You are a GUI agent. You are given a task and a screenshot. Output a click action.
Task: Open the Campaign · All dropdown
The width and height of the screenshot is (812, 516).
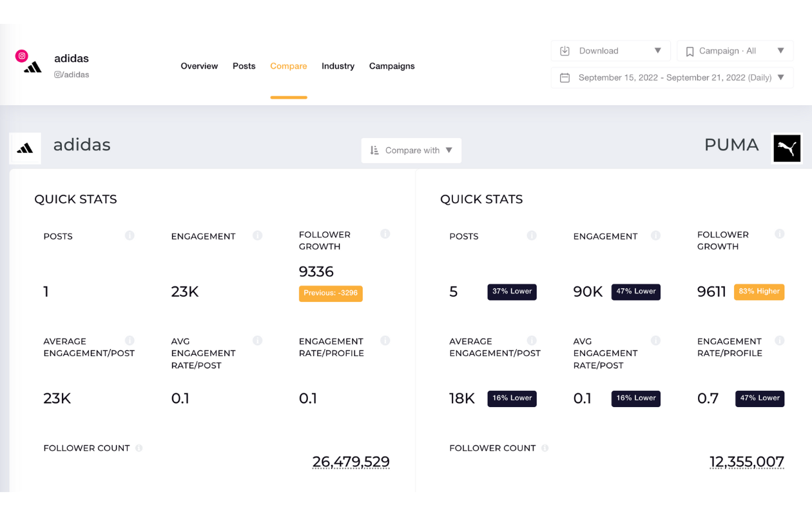click(735, 51)
